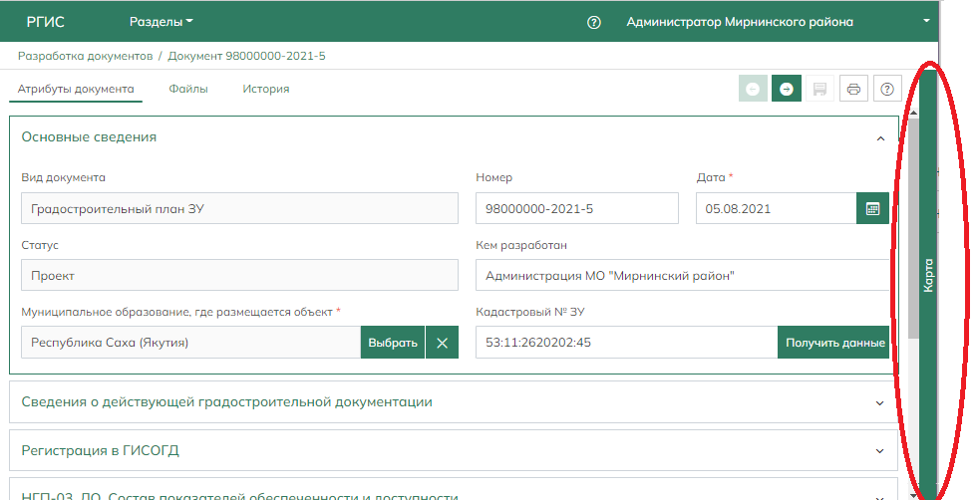Click the Получить данные button
This screenshot has height=500, width=980.
tap(834, 343)
